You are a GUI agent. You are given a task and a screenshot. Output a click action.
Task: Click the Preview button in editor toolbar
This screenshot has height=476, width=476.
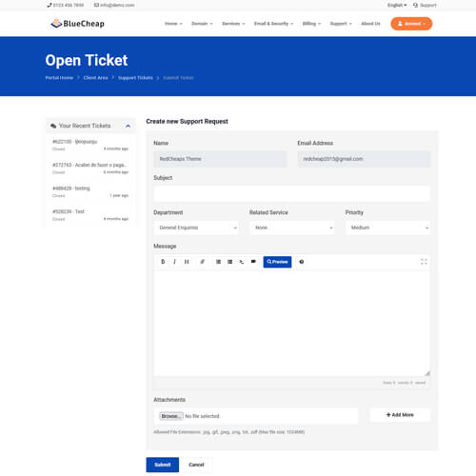(x=277, y=262)
